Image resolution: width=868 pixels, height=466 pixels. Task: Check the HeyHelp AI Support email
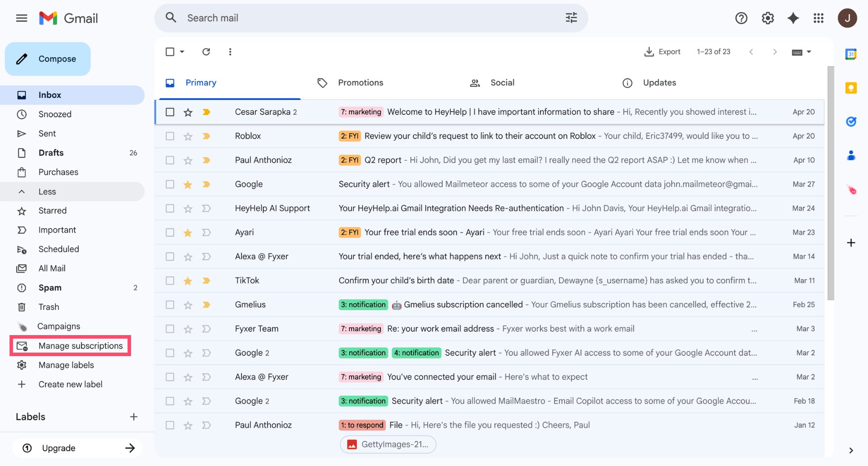point(170,209)
